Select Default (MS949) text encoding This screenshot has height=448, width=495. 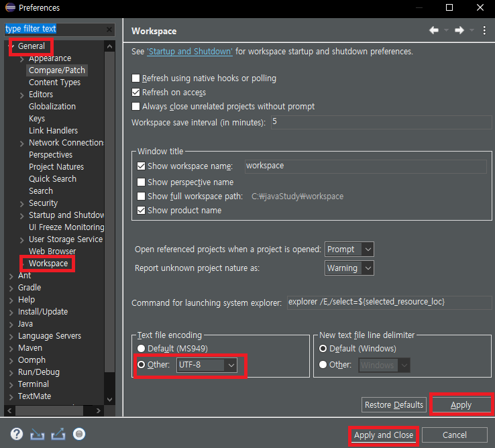click(x=141, y=349)
